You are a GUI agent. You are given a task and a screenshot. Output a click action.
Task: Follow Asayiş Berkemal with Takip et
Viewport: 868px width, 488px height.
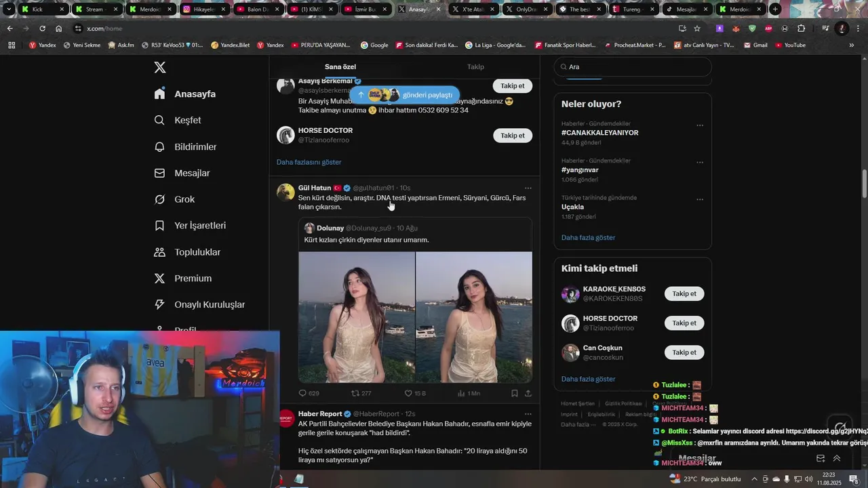click(512, 86)
